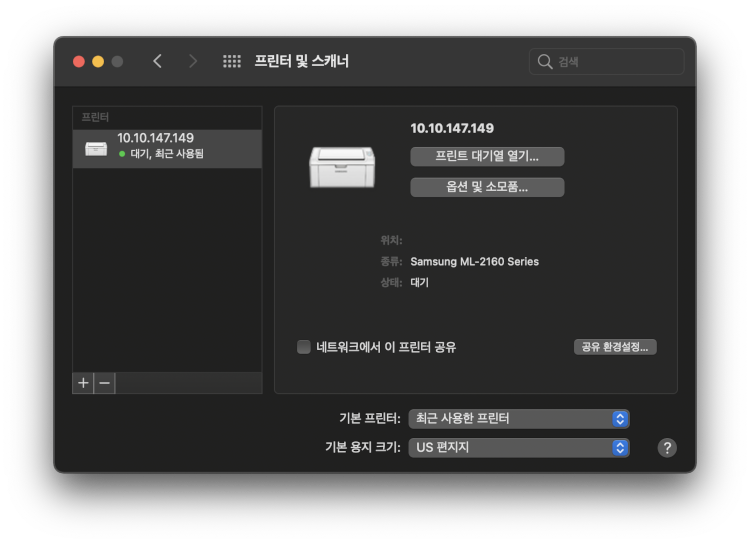
Task: Open 옵션 및 소모품 button
Action: 487,187
